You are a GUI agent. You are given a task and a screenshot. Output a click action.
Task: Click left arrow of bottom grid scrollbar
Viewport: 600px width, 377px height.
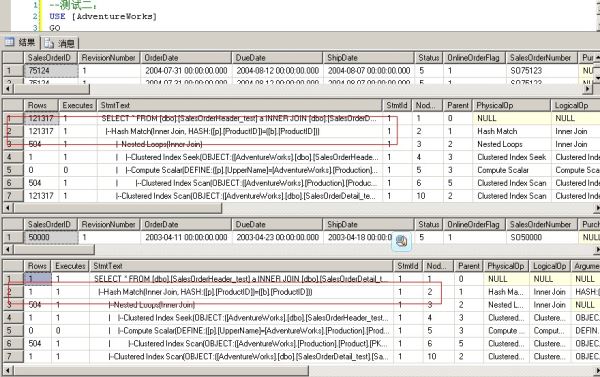pos(8,370)
